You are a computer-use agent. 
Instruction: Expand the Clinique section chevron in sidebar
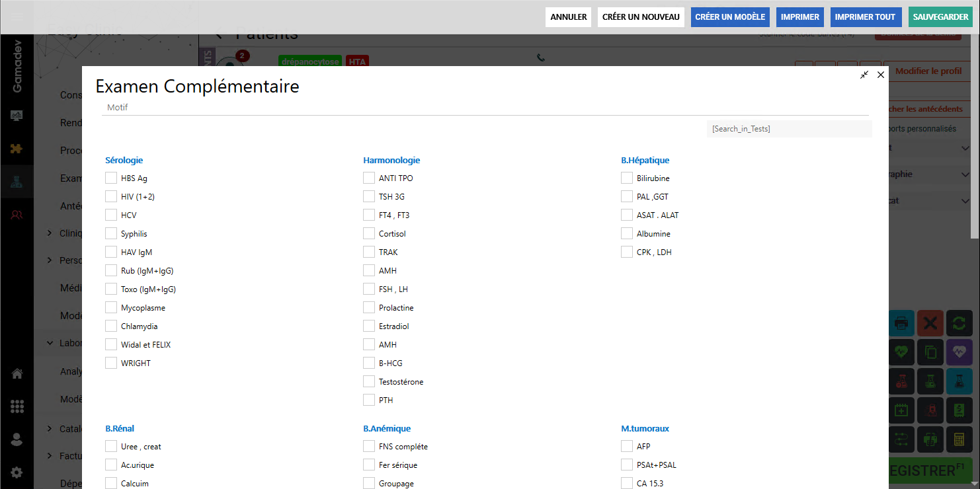(x=50, y=233)
